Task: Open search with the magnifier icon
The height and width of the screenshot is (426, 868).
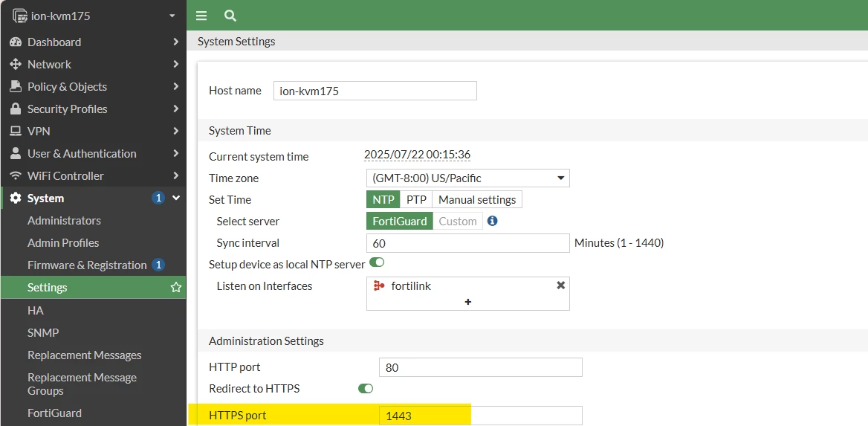Action: (230, 16)
